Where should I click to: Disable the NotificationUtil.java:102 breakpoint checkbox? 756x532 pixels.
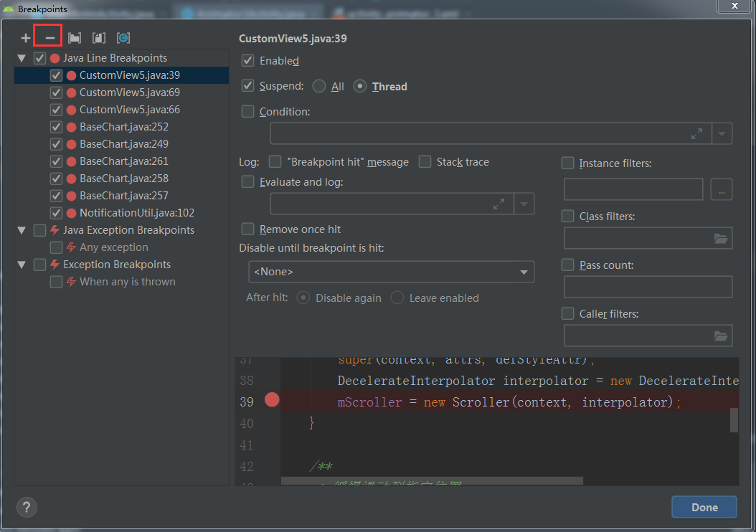(56, 213)
